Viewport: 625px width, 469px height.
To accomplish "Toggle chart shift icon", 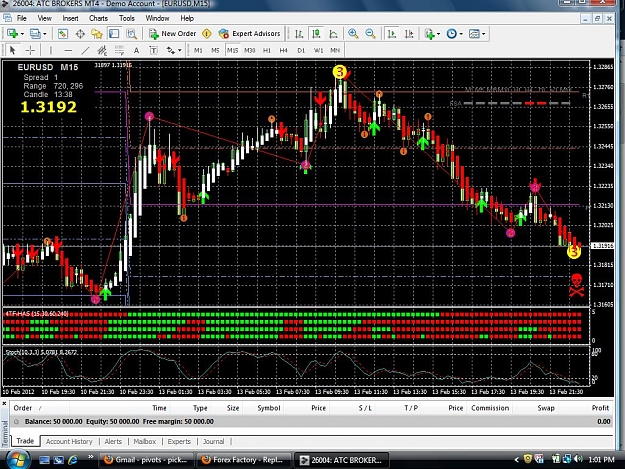I will pos(409,34).
